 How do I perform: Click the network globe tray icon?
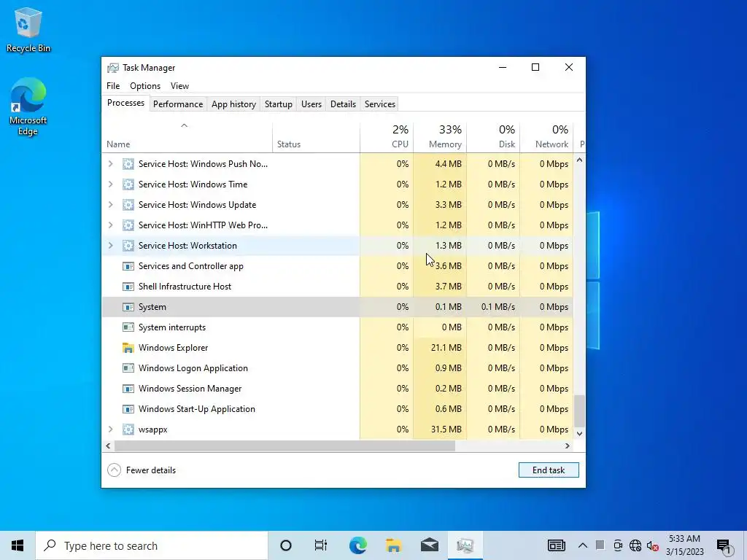point(635,545)
